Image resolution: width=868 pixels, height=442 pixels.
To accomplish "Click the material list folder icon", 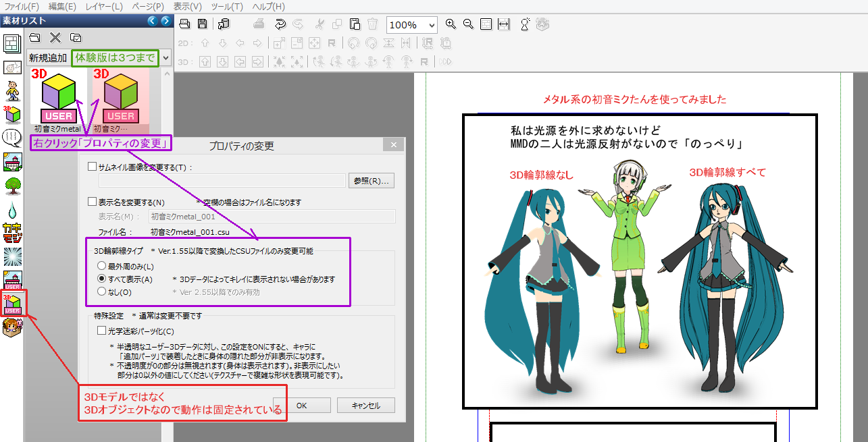I will (x=34, y=37).
